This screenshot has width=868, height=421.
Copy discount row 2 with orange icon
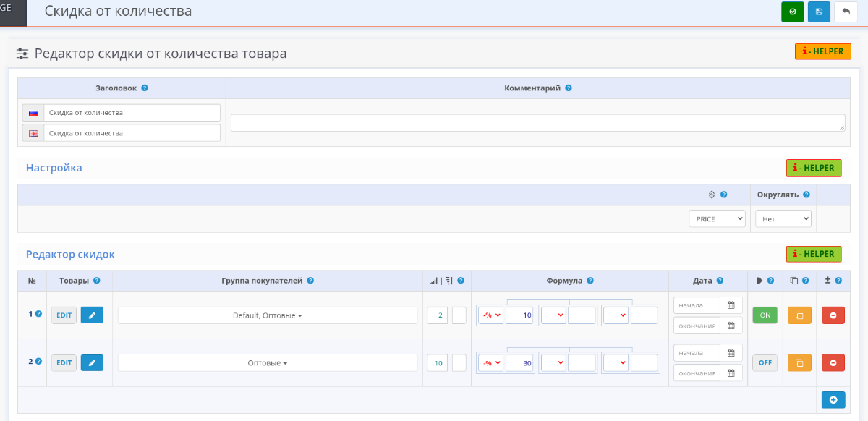tap(799, 363)
